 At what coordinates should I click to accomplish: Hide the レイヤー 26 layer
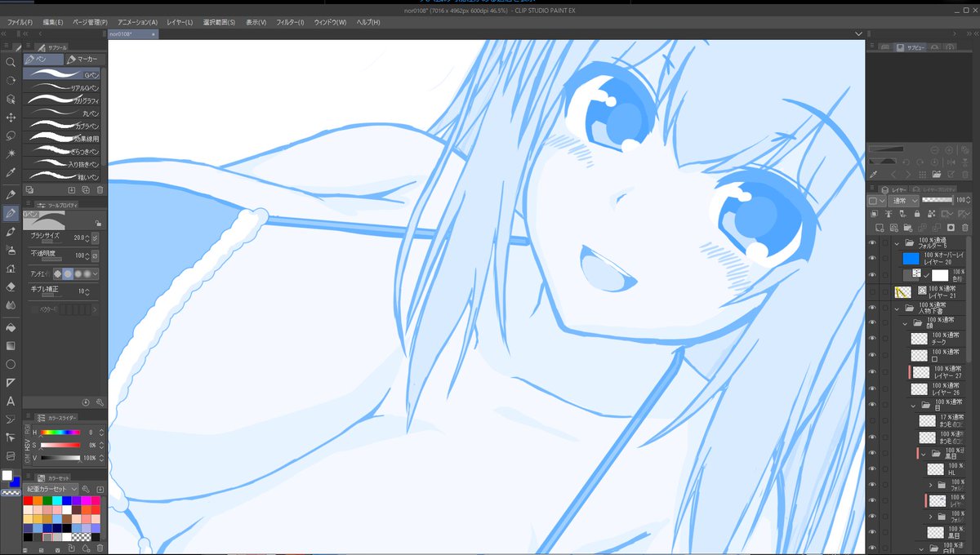pyautogui.click(x=872, y=388)
